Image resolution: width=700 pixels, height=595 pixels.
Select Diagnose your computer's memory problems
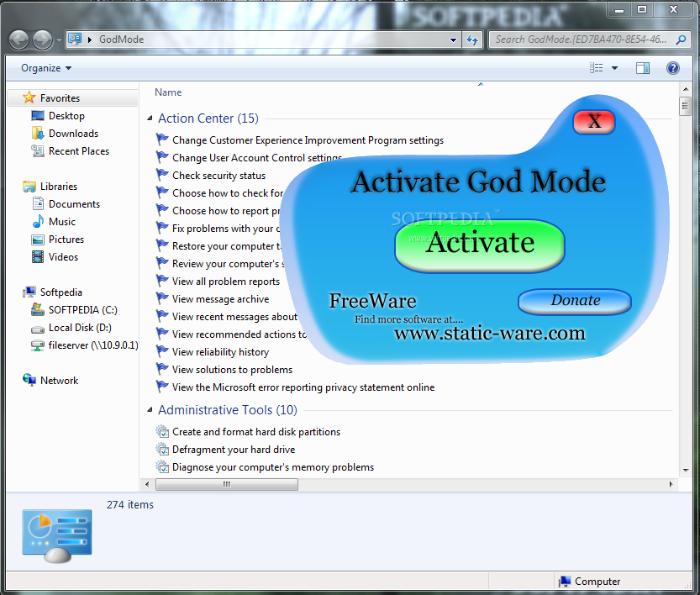pyautogui.click(x=273, y=467)
